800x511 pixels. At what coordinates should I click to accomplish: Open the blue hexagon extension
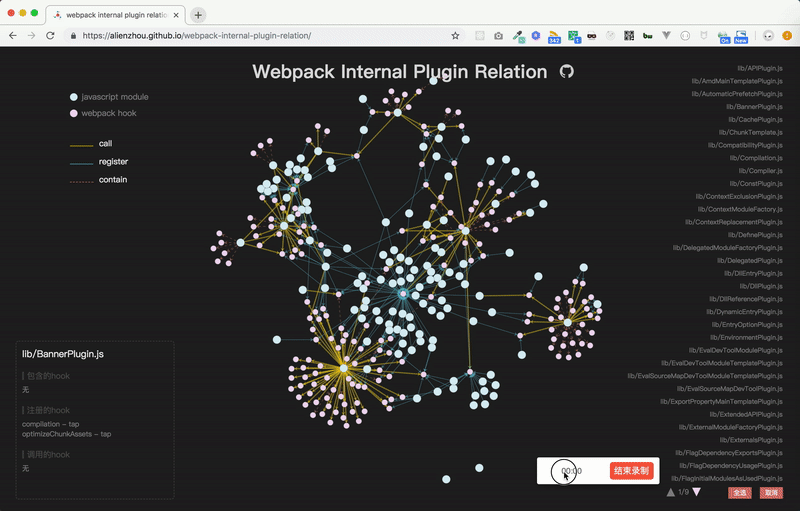point(536,36)
